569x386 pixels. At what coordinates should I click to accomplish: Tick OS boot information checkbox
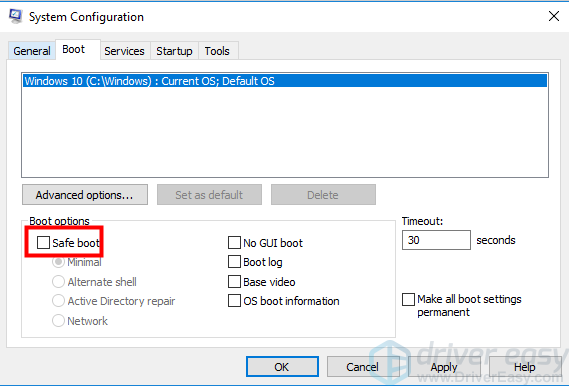[x=234, y=301]
